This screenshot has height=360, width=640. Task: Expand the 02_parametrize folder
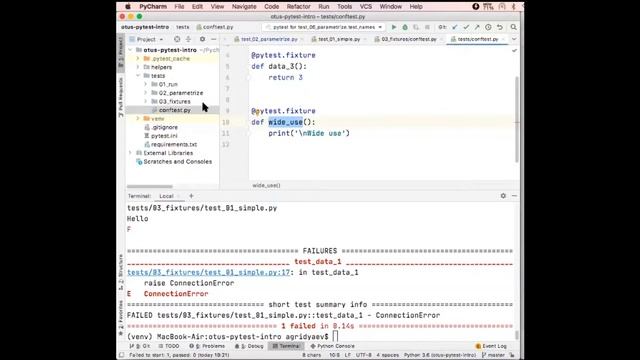(x=146, y=93)
